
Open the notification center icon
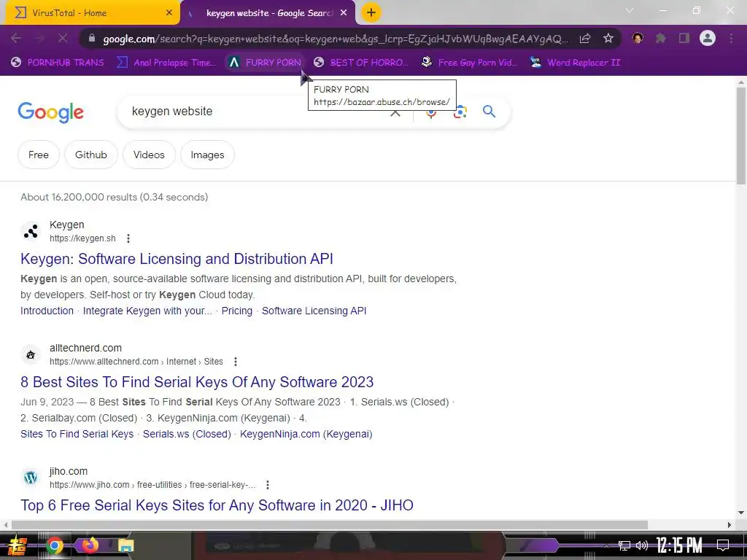point(723,545)
